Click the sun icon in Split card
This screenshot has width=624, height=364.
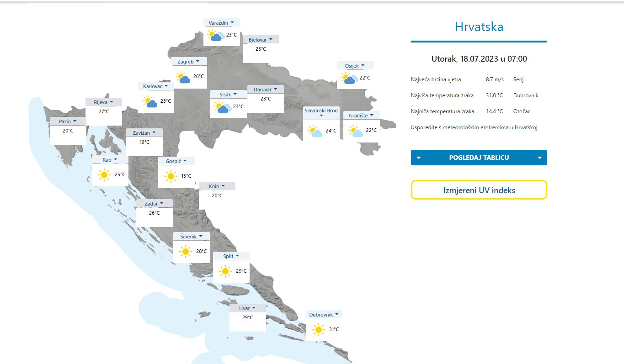224,271
